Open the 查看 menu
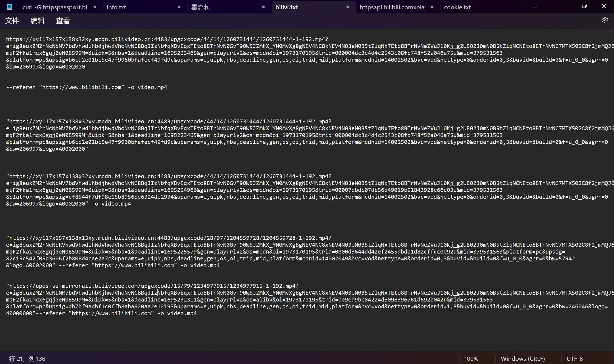 63,21
